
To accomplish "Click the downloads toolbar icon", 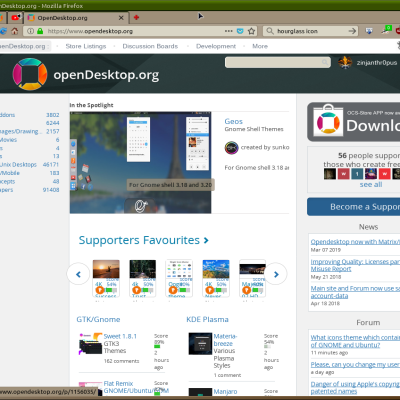I will pyautogui.click(x=369, y=31).
